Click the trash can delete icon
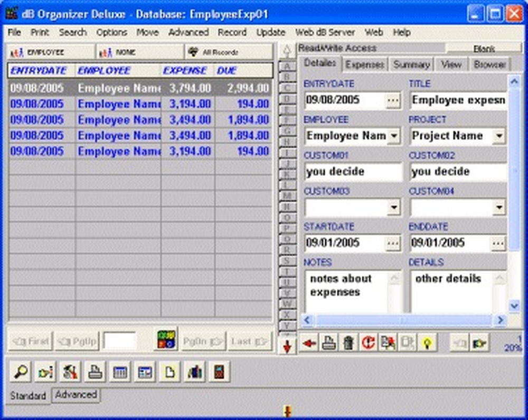Viewport: 528px width, 420px height. [x=348, y=343]
